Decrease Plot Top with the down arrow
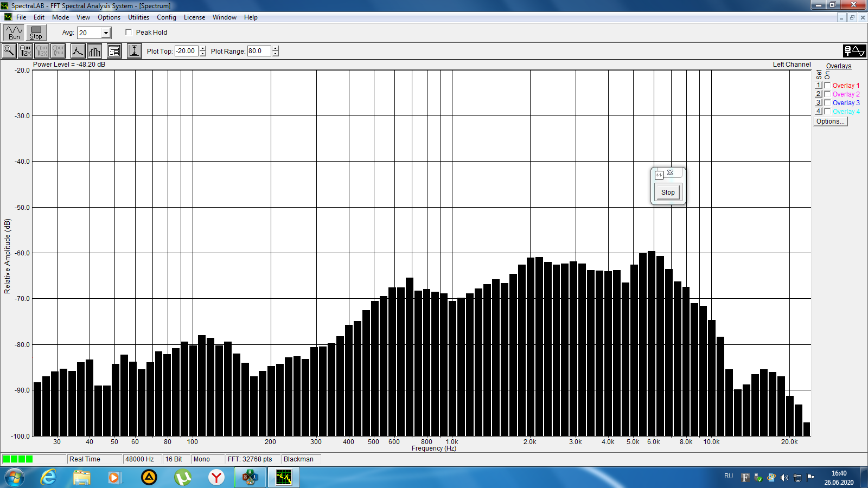Viewport: 868px width, 488px height. click(x=203, y=54)
